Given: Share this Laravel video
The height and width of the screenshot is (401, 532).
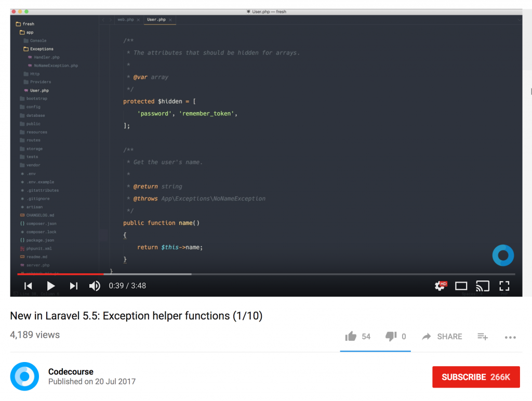Looking at the screenshot, I should coord(442,337).
